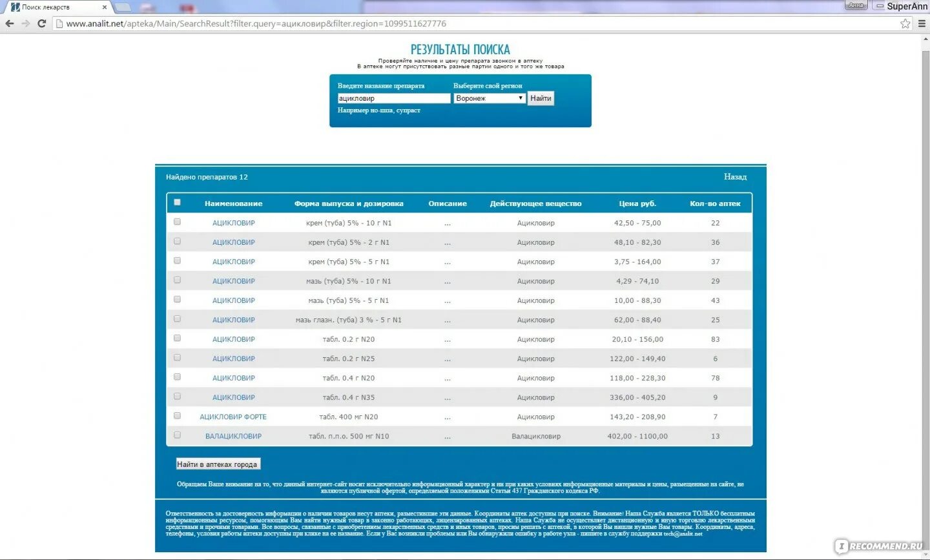Screen dimensions: 930x560
Task: Open the Воронеж region dropdown
Action: (490, 98)
